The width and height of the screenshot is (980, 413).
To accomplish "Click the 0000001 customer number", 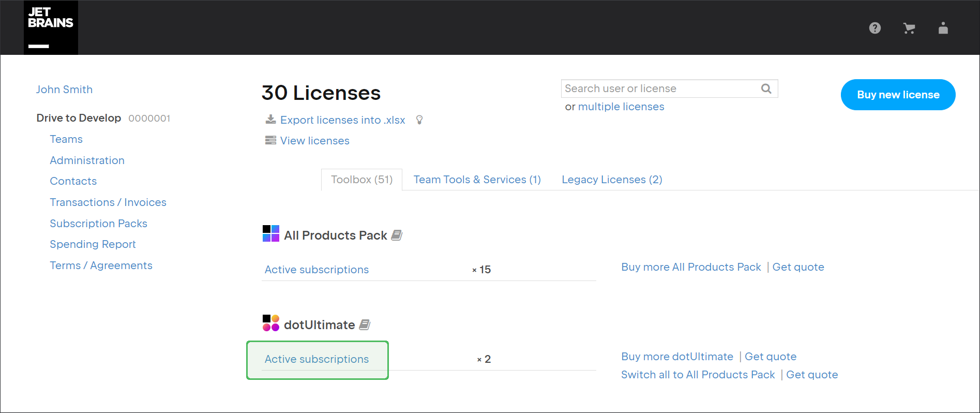I will pyautogui.click(x=149, y=119).
